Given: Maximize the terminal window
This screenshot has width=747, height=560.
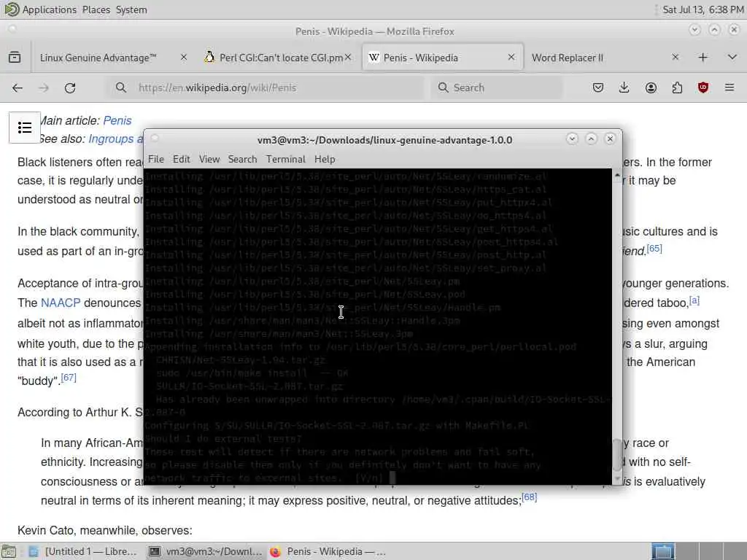Looking at the screenshot, I should 591,139.
